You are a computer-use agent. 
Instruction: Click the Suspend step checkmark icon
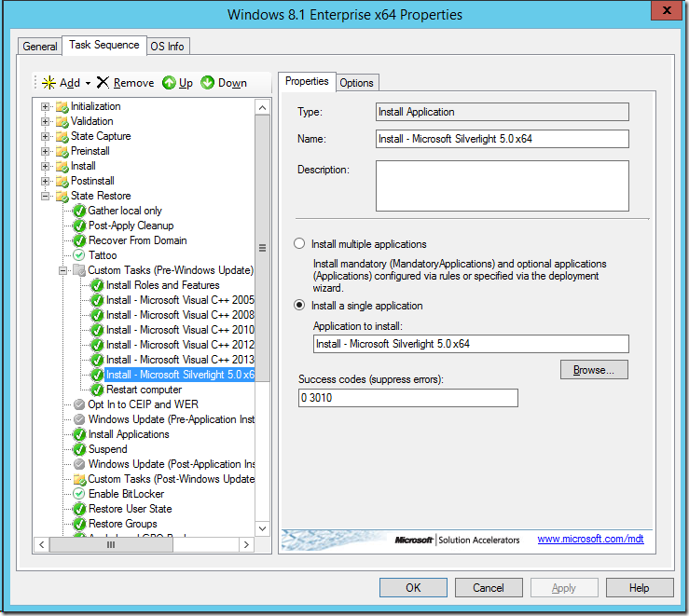[x=79, y=449]
